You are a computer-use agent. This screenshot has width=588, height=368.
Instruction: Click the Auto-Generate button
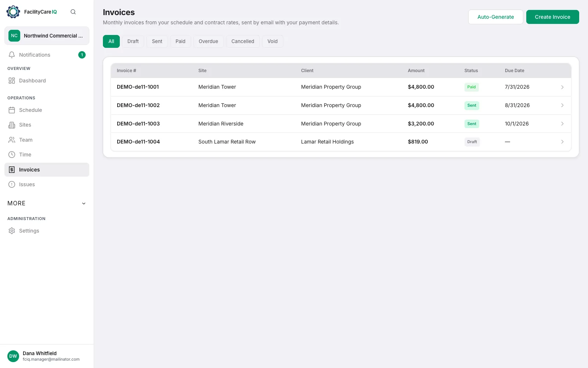(x=495, y=17)
